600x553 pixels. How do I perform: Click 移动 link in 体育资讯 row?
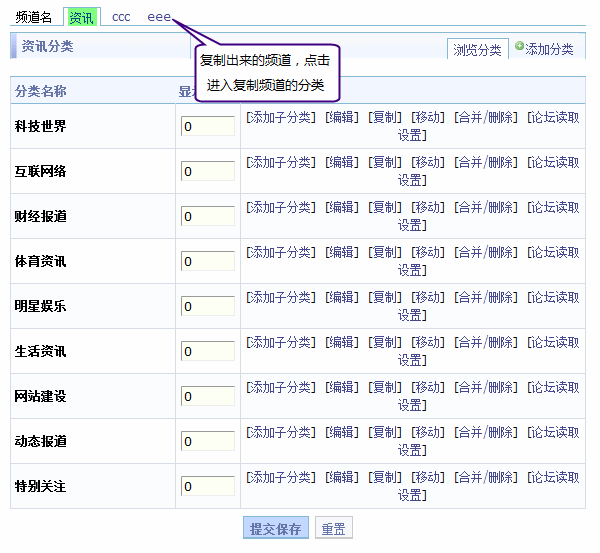[428, 252]
